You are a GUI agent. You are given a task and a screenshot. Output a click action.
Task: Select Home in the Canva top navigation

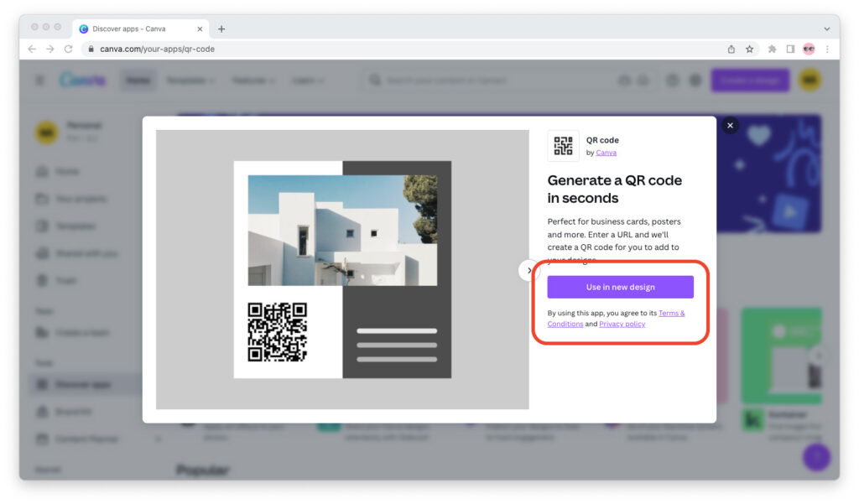(x=138, y=81)
